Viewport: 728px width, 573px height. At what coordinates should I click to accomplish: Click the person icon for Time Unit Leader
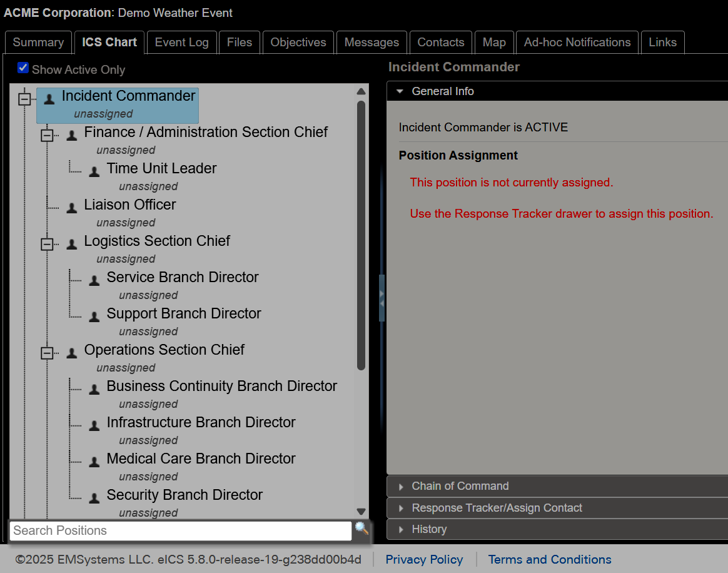(x=94, y=171)
